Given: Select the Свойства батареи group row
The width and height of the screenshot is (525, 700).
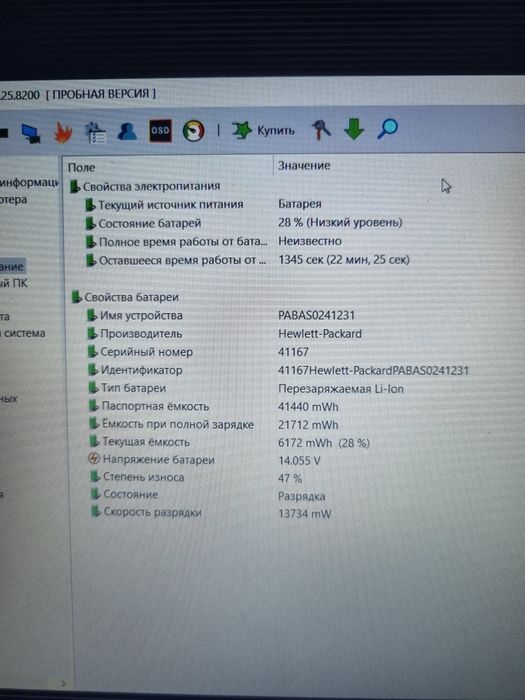Looking at the screenshot, I should pos(125,297).
